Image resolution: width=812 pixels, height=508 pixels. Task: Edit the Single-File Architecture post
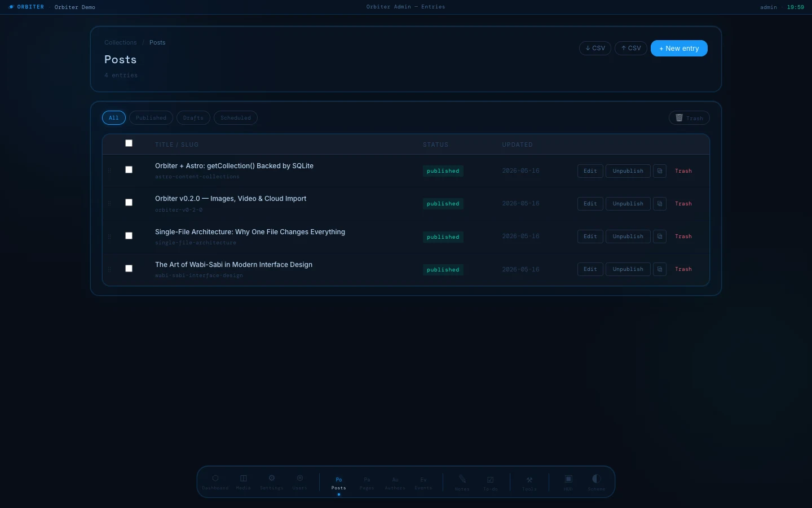(x=590, y=237)
